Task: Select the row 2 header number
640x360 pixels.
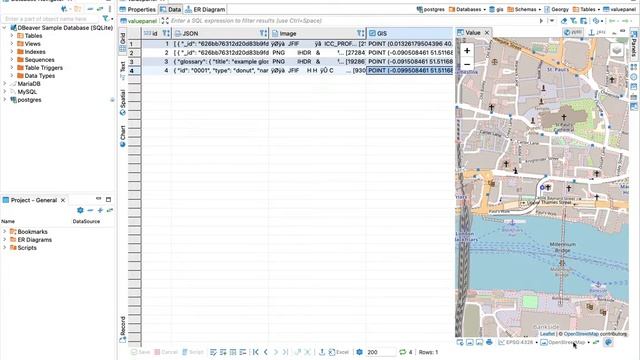Action: pyautogui.click(x=134, y=53)
